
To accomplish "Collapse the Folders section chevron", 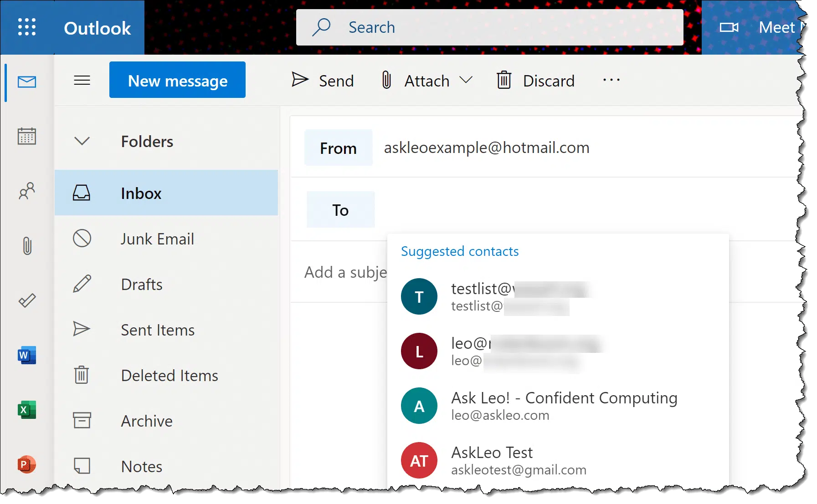I will point(82,141).
